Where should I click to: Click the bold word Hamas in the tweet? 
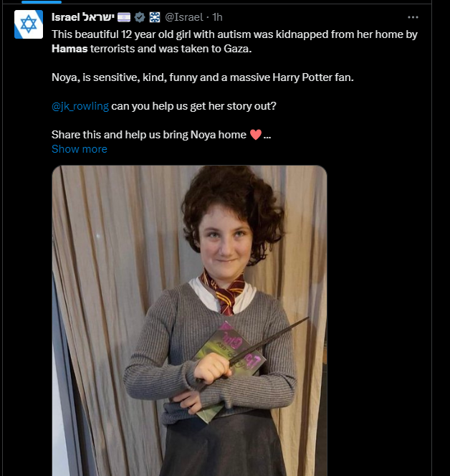coord(70,49)
